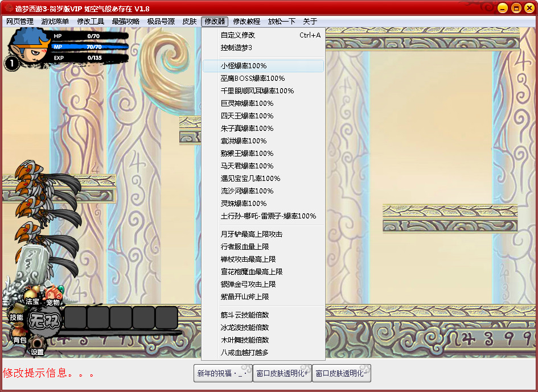This screenshot has height=392, width=538.
Task: Click 窗口皮肤透明化- button
Action: (x=342, y=373)
